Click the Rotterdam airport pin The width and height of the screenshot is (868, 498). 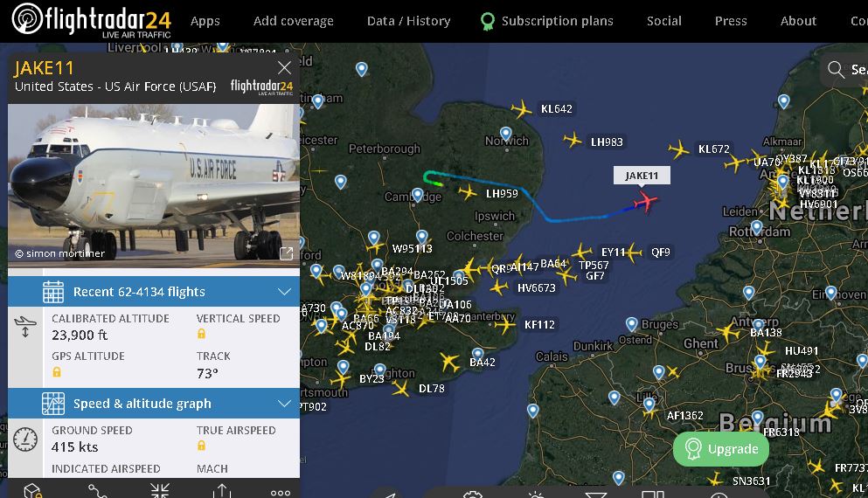coord(757,227)
